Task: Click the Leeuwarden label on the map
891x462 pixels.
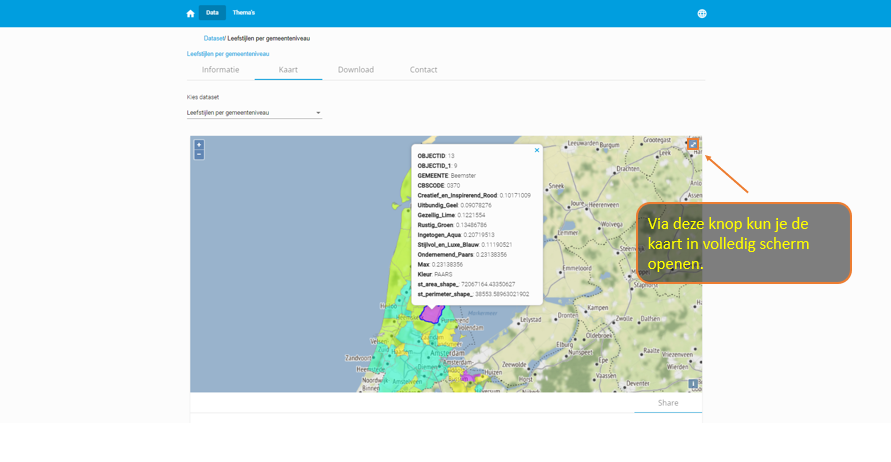Action: (x=584, y=144)
